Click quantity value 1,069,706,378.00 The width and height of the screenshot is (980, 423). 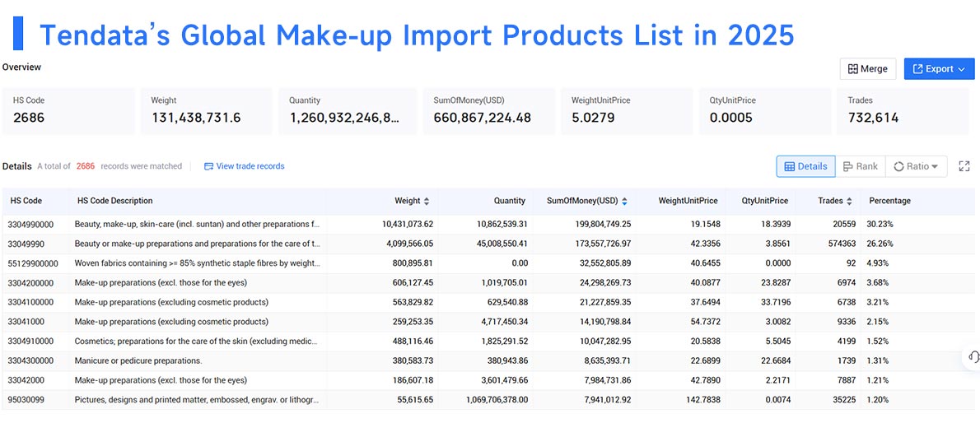point(497,400)
